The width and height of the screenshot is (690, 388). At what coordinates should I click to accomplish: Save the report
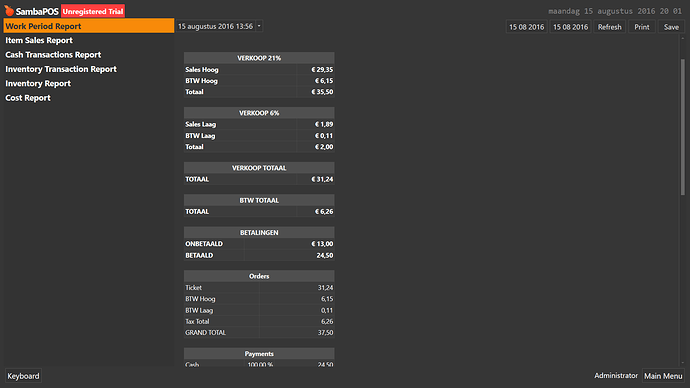click(671, 27)
